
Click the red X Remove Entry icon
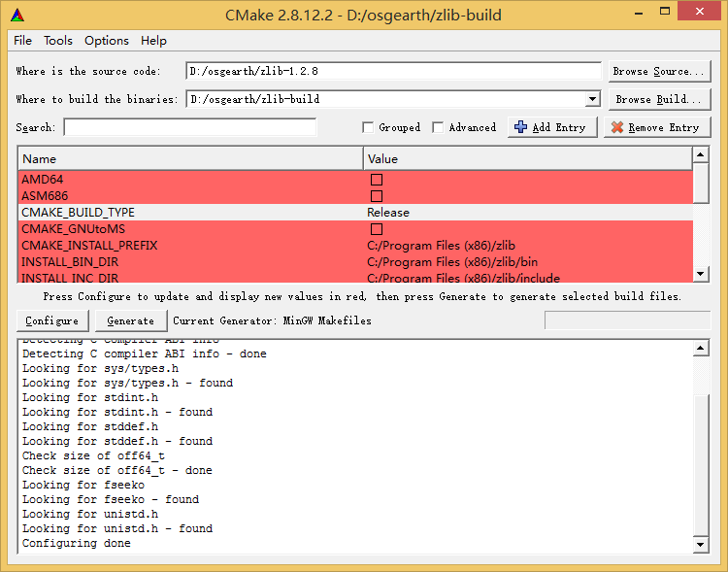point(617,127)
